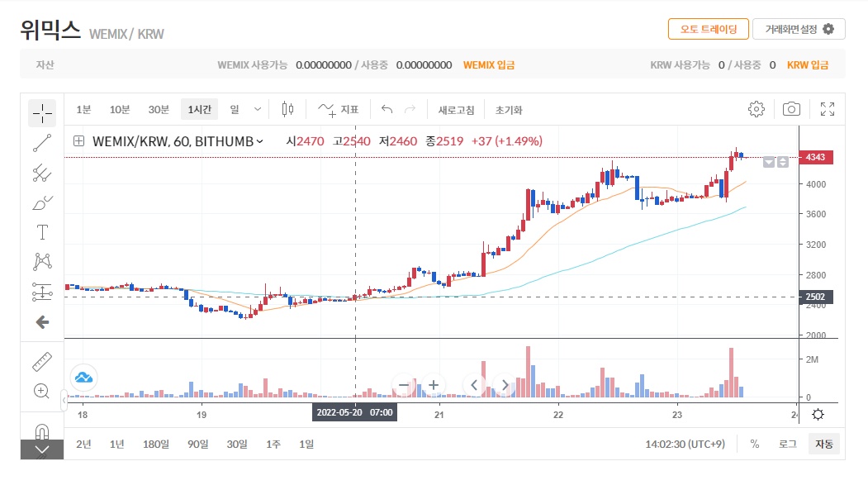Set chart range to 1일
The image size is (868, 485).
click(x=306, y=444)
